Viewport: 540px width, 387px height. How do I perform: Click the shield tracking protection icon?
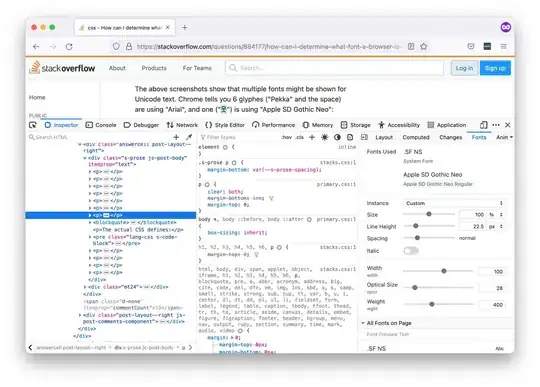(x=116, y=46)
